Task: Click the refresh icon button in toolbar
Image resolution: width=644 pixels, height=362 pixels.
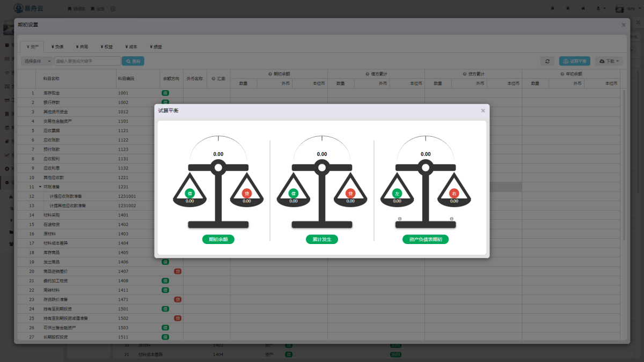Action: [x=547, y=61]
